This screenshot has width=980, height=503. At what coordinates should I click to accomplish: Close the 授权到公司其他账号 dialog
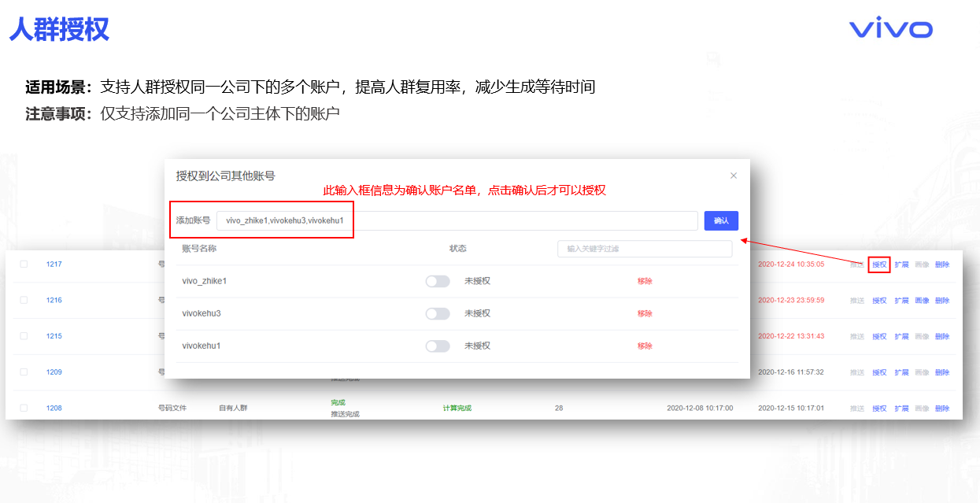pyautogui.click(x=734, y=176)
